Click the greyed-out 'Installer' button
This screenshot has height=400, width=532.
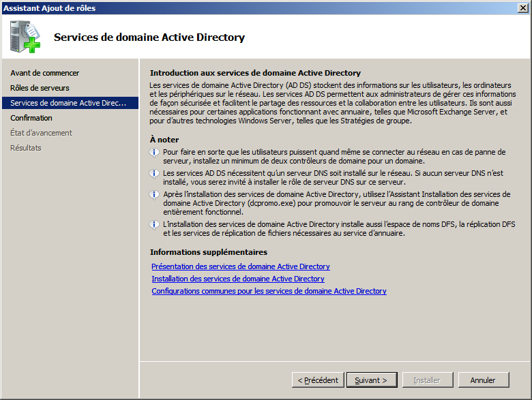(427, 380)
